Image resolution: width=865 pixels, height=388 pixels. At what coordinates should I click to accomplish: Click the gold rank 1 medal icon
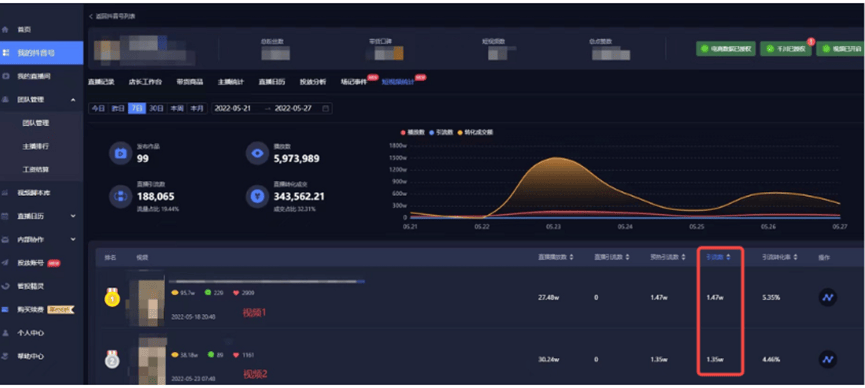(112, 297)
